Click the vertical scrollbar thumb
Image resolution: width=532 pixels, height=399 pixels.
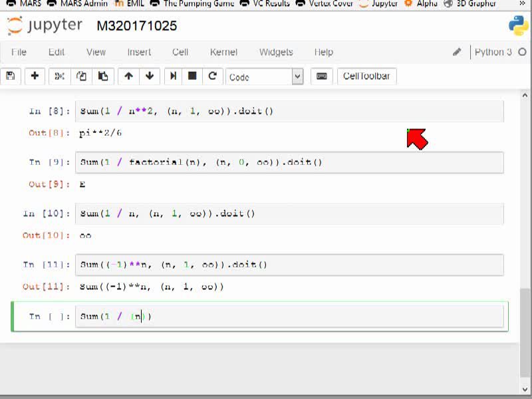click(525, 332)
